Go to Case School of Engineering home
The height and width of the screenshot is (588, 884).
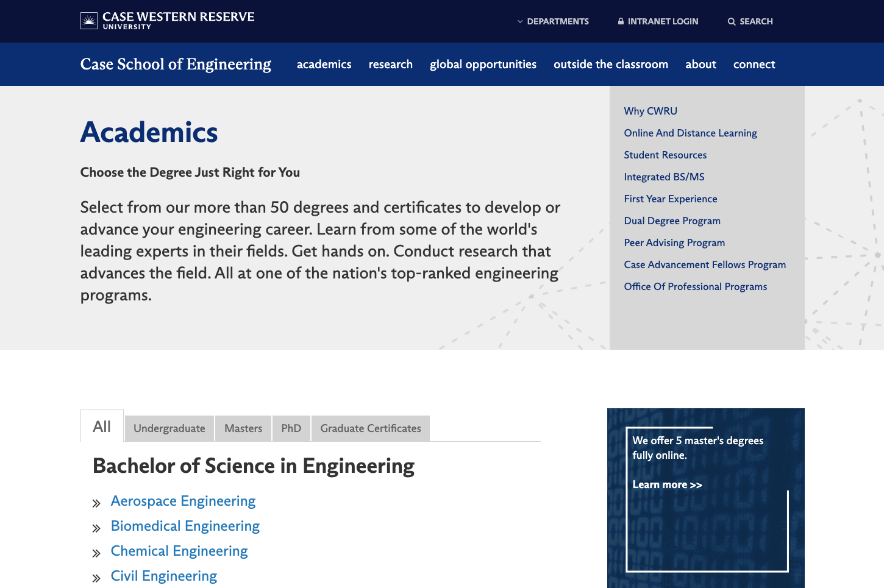click(x=176, y=64)
